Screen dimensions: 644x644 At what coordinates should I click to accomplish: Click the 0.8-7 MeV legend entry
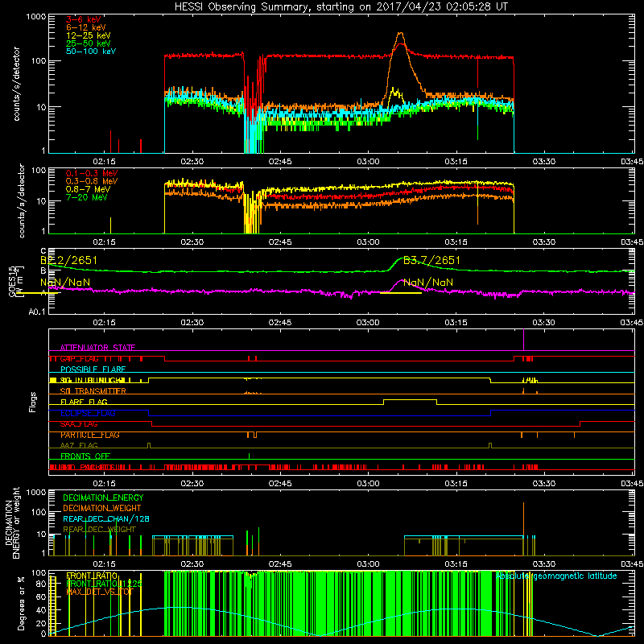(88, 189)
